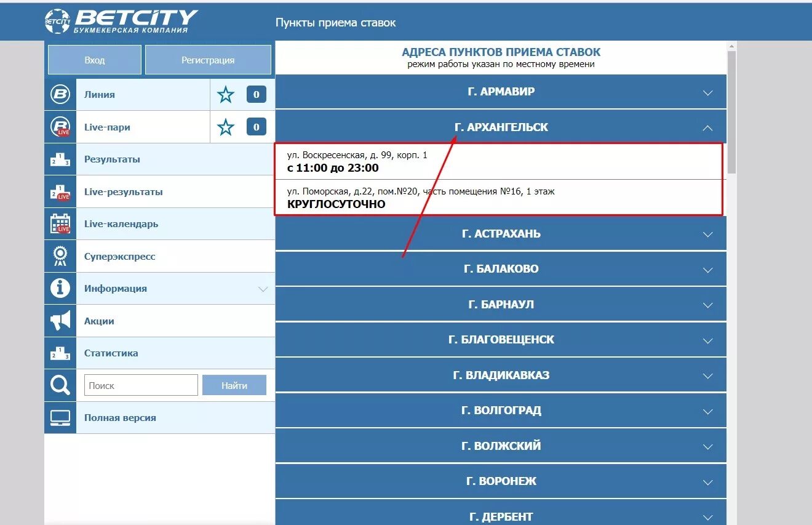Open the Live-пари menu item

[143, 127]
